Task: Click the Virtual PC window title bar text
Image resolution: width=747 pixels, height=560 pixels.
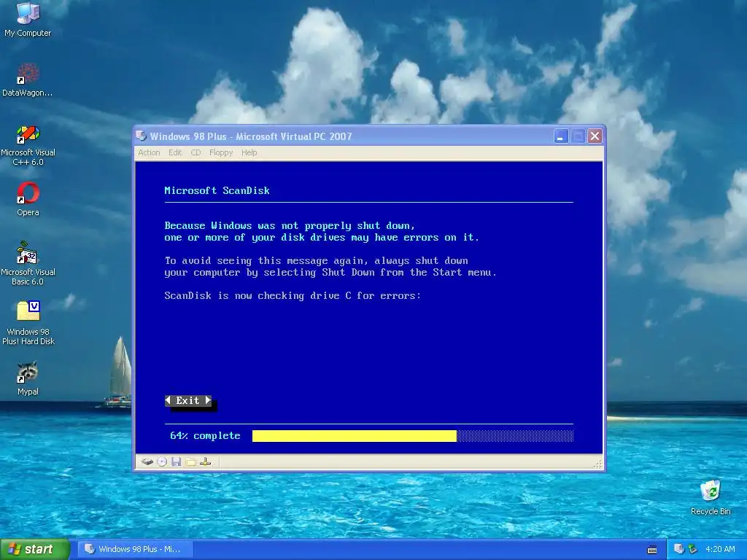Action: [251, 136]
